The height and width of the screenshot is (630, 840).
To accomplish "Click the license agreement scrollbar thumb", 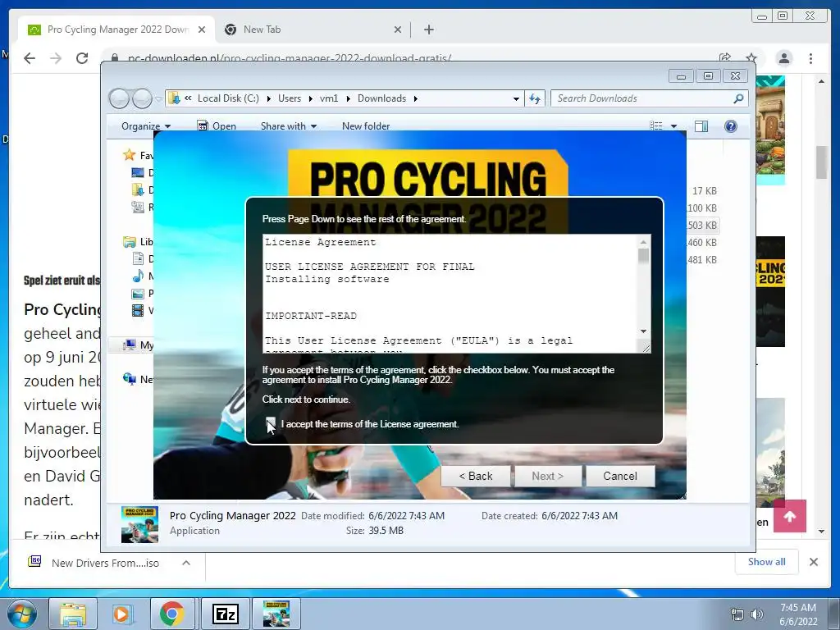I will tap(643, 256).
